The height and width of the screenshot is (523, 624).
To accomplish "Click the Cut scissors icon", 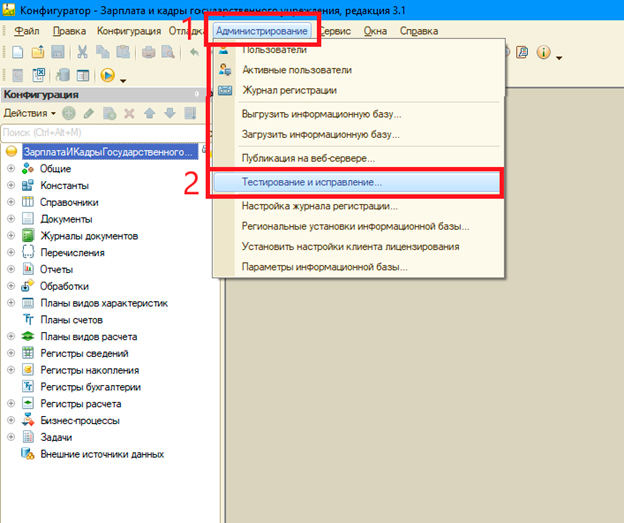I will click(82, 52).
